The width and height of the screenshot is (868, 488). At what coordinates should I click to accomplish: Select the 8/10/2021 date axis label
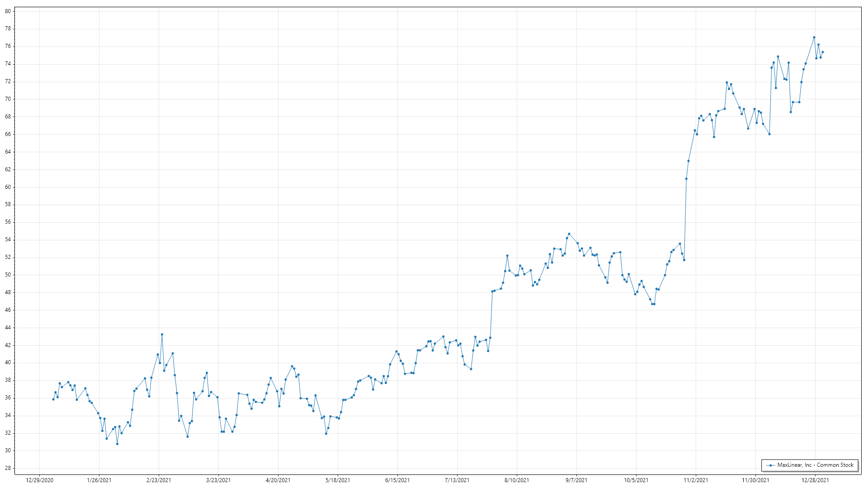517,480
